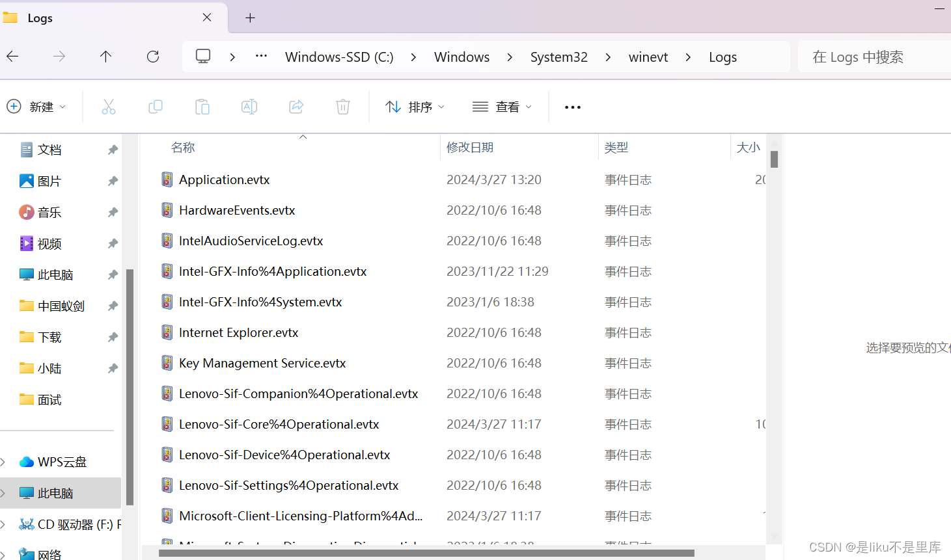Viewport: 951px width, 560px height.
Task: Select Microsoft-Client-Licensing-Platform%4Ad... file
Action: click(301, 516)
